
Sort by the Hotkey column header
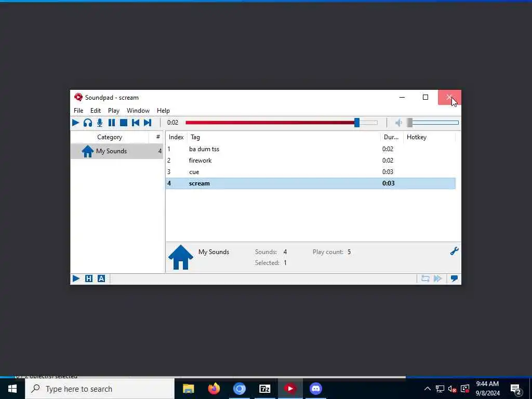[x=429, y=137]
